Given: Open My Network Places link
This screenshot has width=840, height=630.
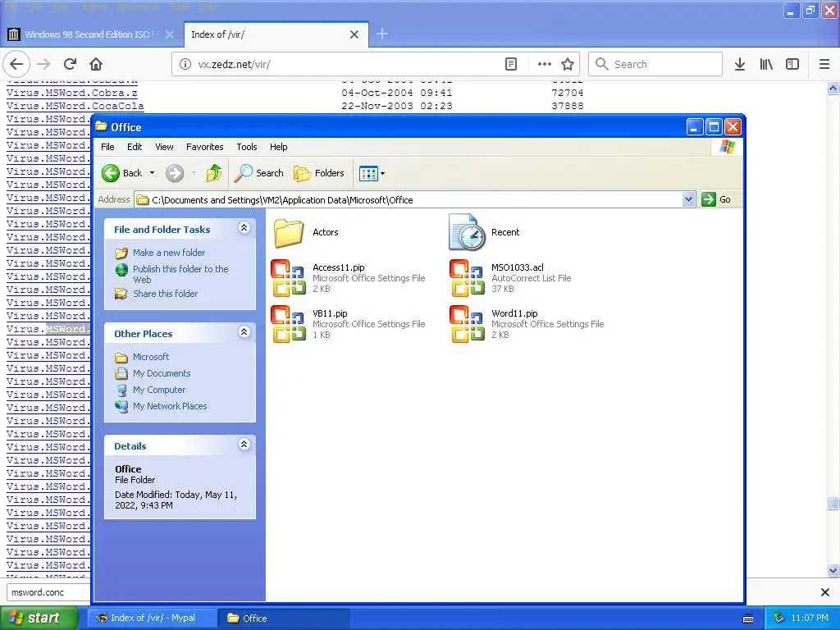Looking at the screenshot, I should (169, 406).
